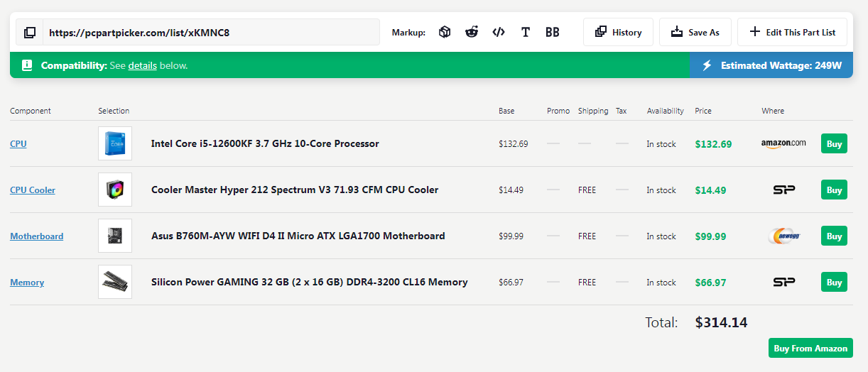Click the motherboard base price $99.99

coord(511,236)
